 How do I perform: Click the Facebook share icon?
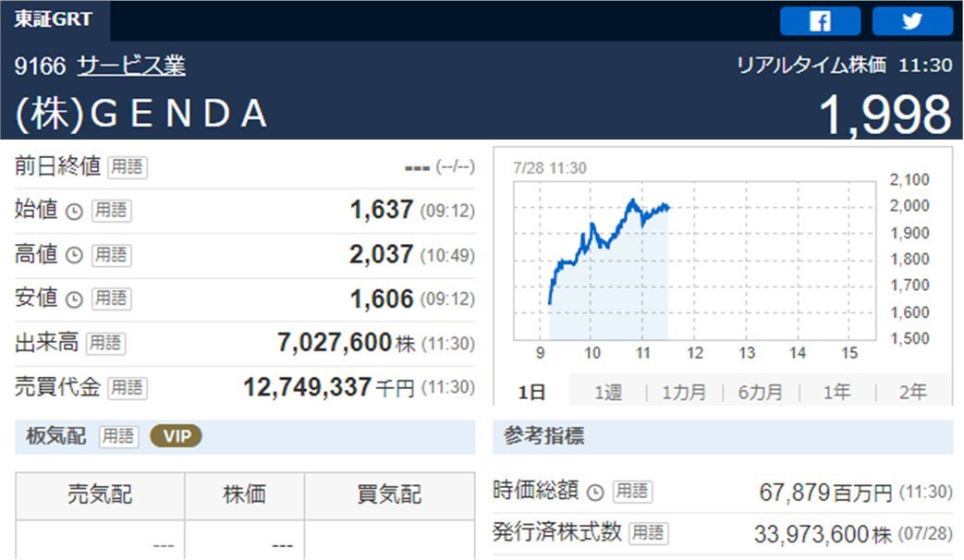pos(820,20)
